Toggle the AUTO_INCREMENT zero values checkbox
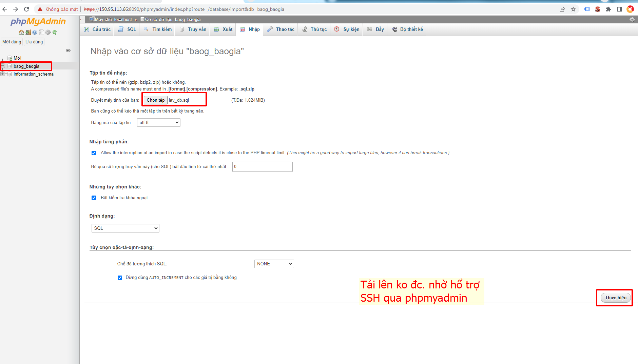 coord(120,278)
